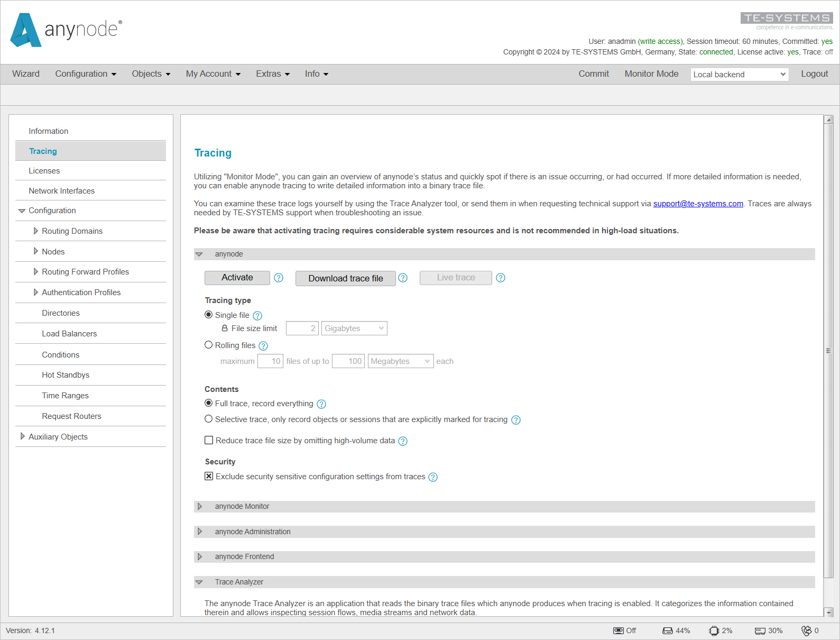The image size is (840, 640).
Task: Click the Activate tracing button
Action: [237, 278]
